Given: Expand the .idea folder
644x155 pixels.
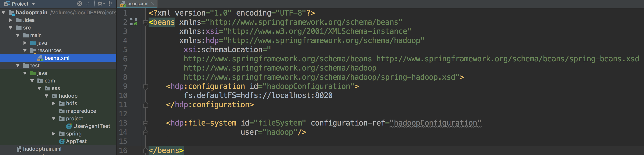Looking at the screenshot, I should coord(11,20).
